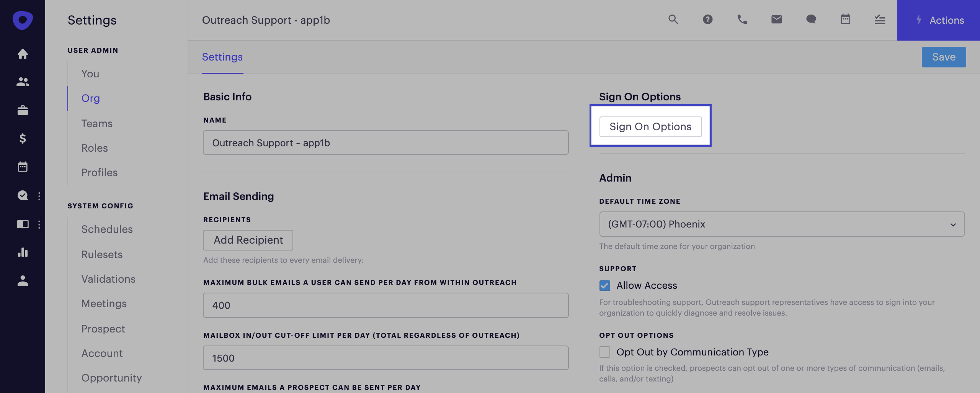Open Rulesets under System Config
Viewport: 980px width, 393px height.
[x=102, y=254]
